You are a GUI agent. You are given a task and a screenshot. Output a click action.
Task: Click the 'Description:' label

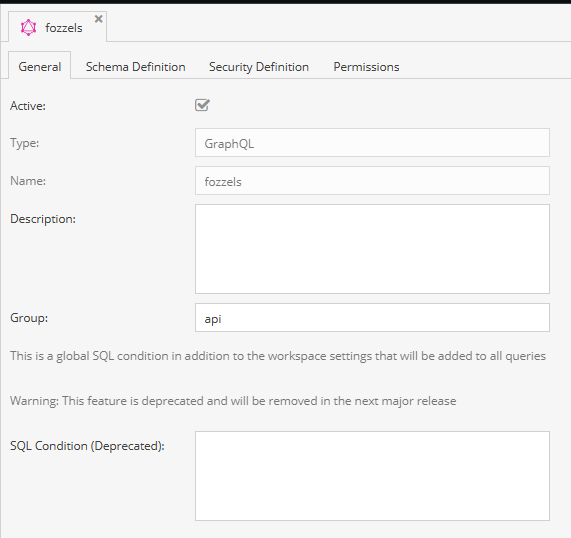(x=43, y=219)
